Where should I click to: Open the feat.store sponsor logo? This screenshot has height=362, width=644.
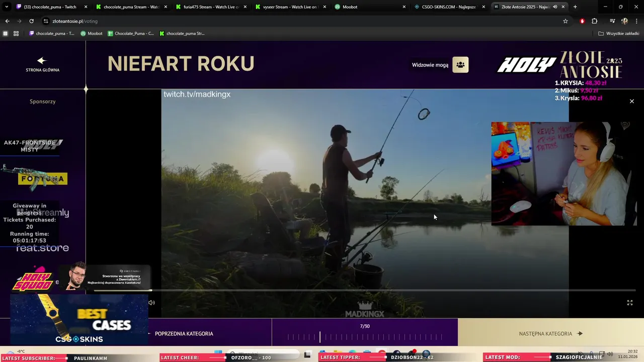coord(43,248)
